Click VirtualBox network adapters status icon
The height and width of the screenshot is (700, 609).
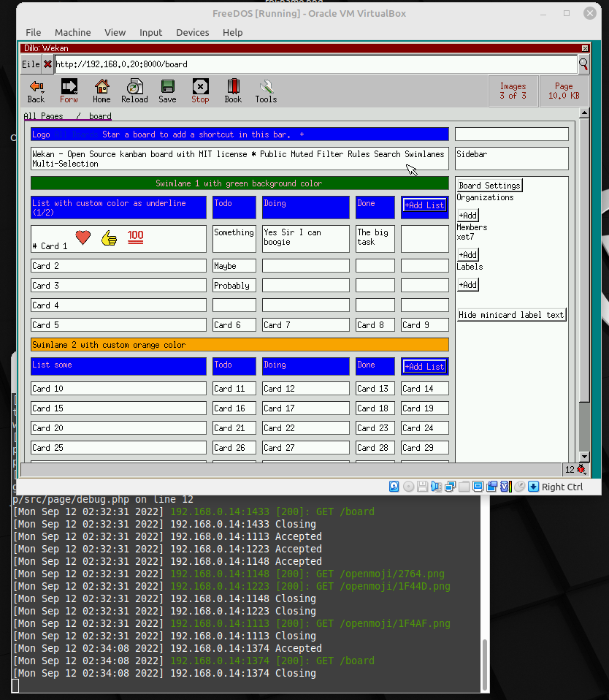coord(450,487)
